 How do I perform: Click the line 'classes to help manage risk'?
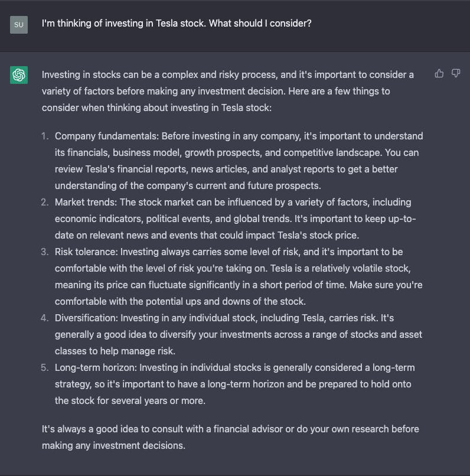point(115,351)
